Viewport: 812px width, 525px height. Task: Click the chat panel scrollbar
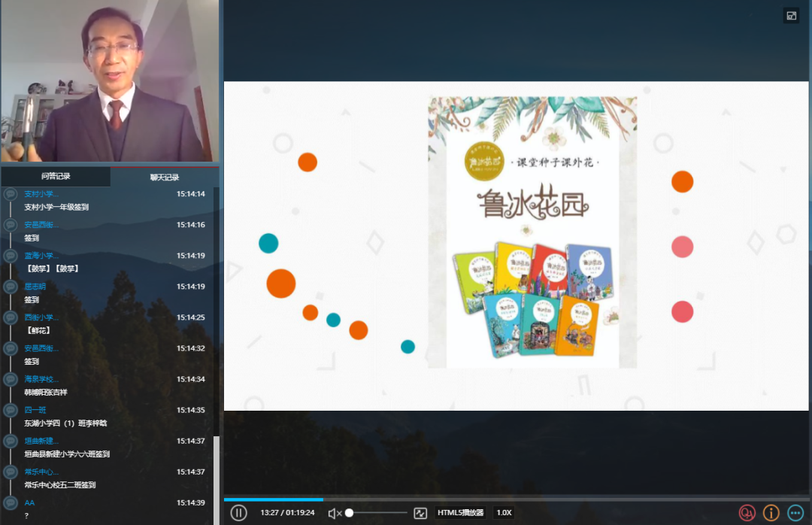pyautogui.click(x=217, y=474)
